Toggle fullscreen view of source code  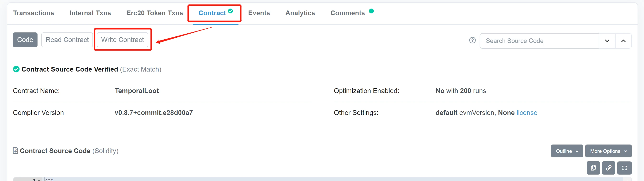[624, 168]
